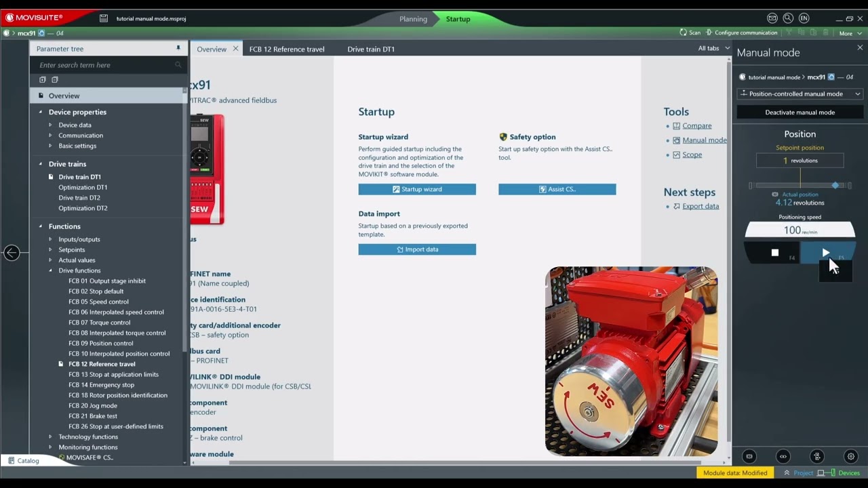Launch the Startup wizard button
The image size is (868, 488).
pos(417,189)
